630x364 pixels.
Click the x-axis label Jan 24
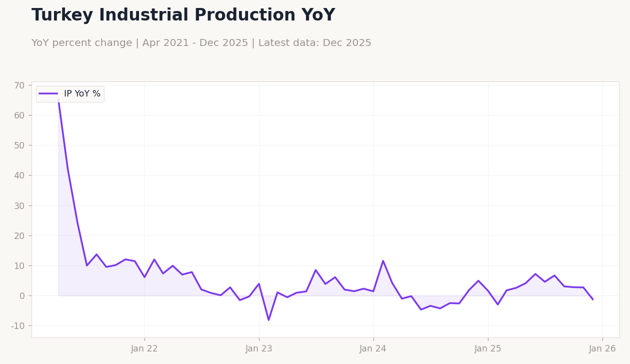pos(373,349)
